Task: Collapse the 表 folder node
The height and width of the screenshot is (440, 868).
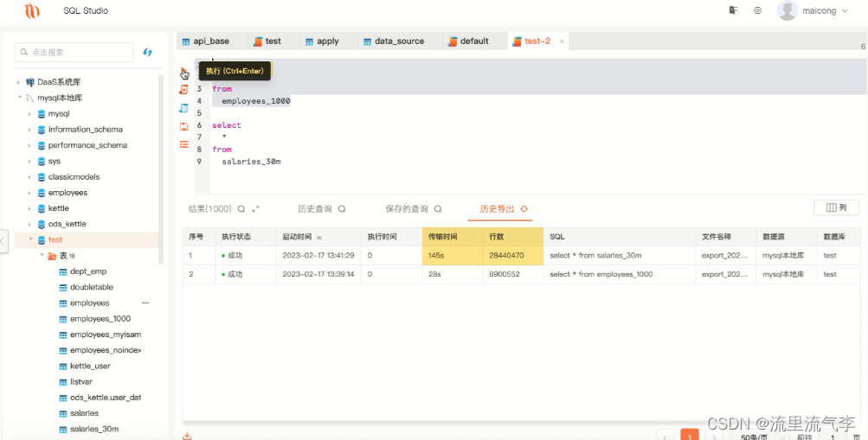Action: 42,255
